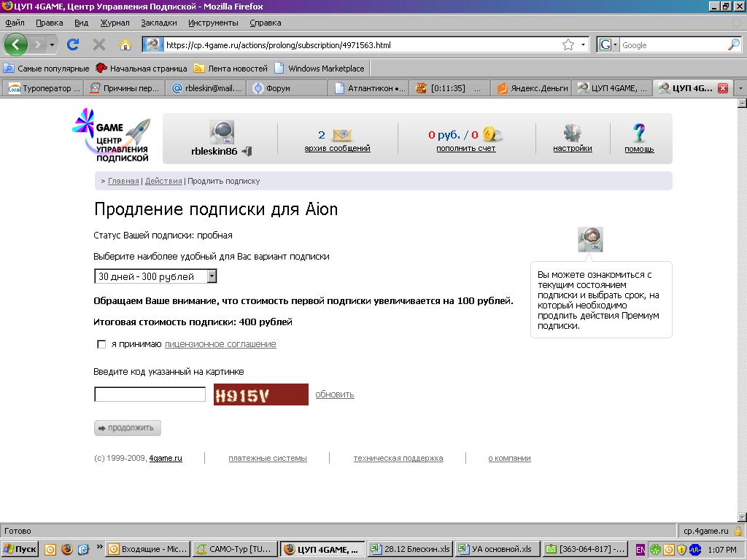Click the Пуск start button
This screenshot has height=560, width=747.
(20, 549)
